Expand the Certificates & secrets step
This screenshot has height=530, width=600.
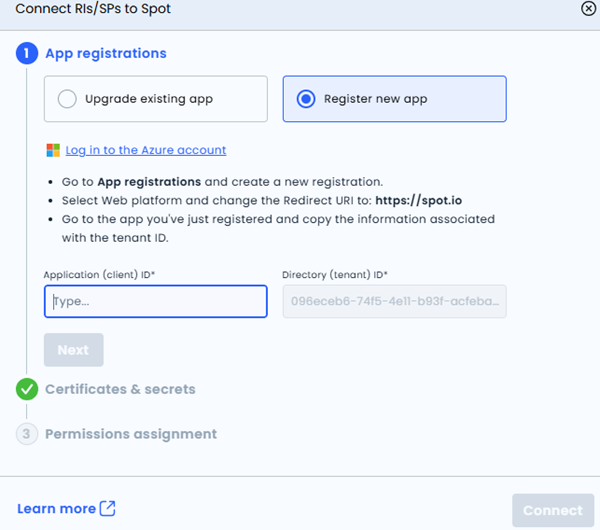point(120,390)
